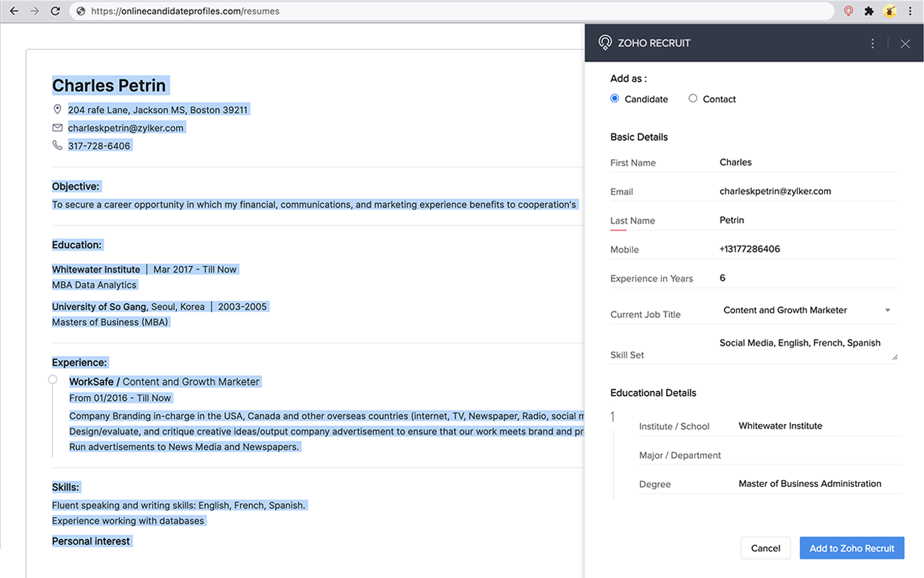
Task: Click the back navigation arrow
Action: click(x=14, y=11)
